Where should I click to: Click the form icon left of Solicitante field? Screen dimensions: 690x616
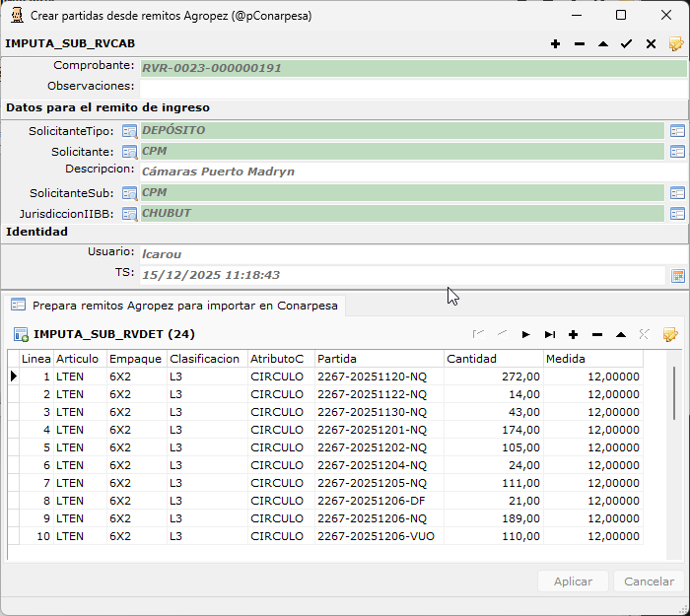(x=129, y=152)
